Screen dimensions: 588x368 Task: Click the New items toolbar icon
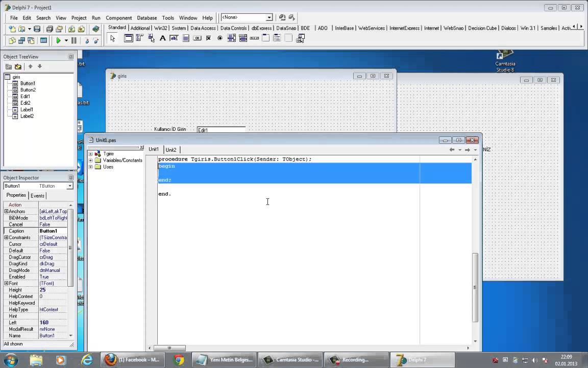tap(12, 29)
